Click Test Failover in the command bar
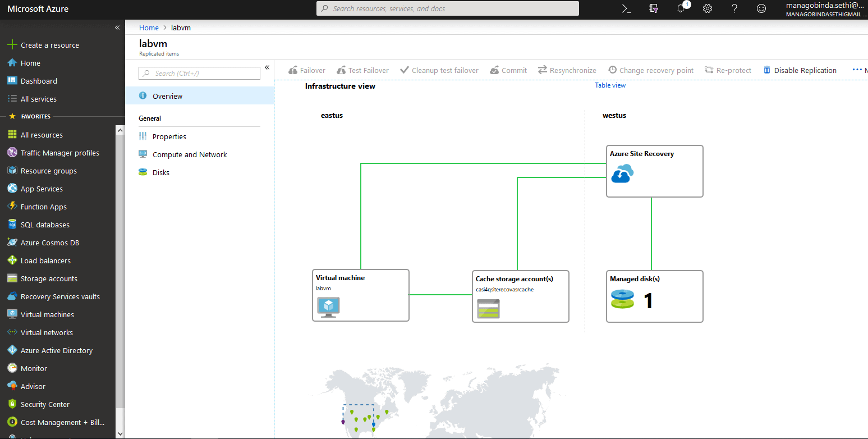The image size is (868, 439). click(363, 70)
